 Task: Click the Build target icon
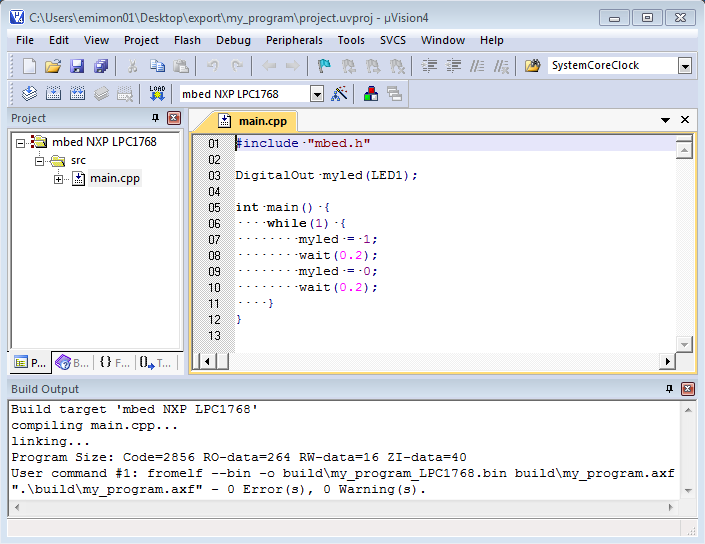pyautogui.click(x=53, y=93)
